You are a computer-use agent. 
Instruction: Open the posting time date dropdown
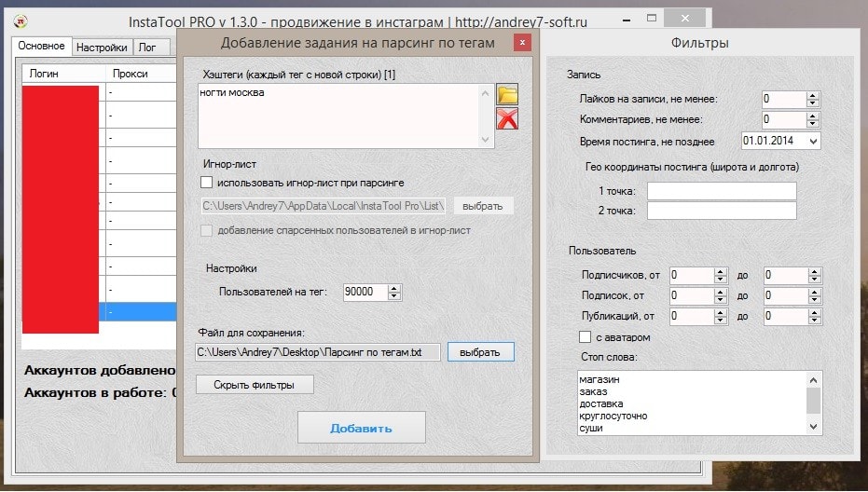[x=813, y=141]
